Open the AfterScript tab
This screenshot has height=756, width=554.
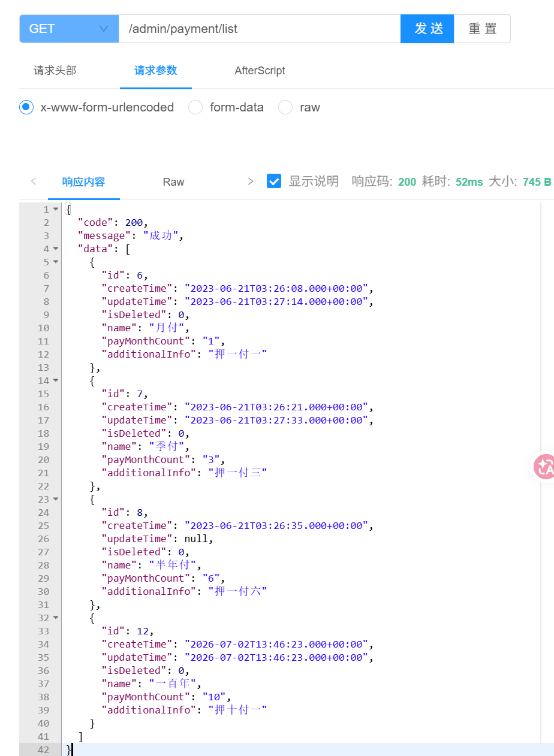pyautogui.click(x=260, y=71)
